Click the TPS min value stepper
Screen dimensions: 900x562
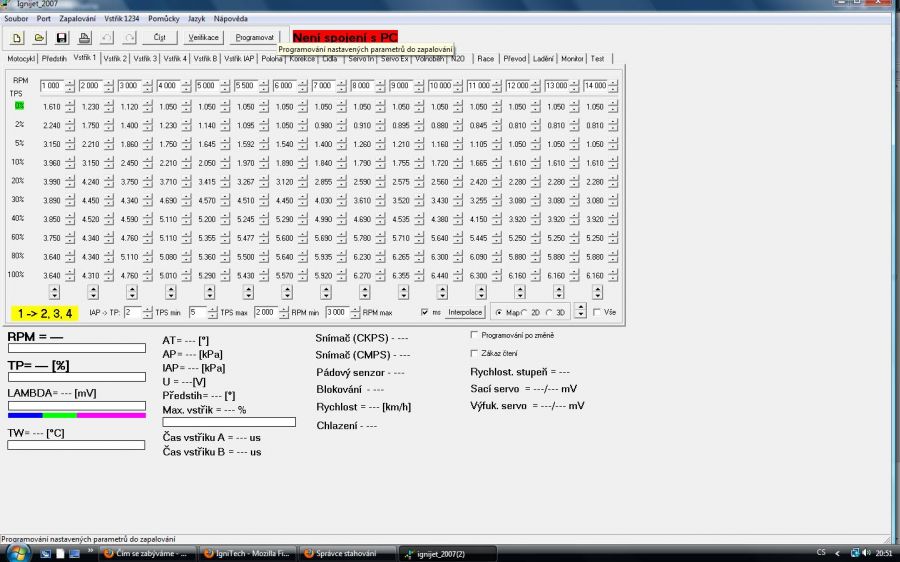click(x=147, y=312)
